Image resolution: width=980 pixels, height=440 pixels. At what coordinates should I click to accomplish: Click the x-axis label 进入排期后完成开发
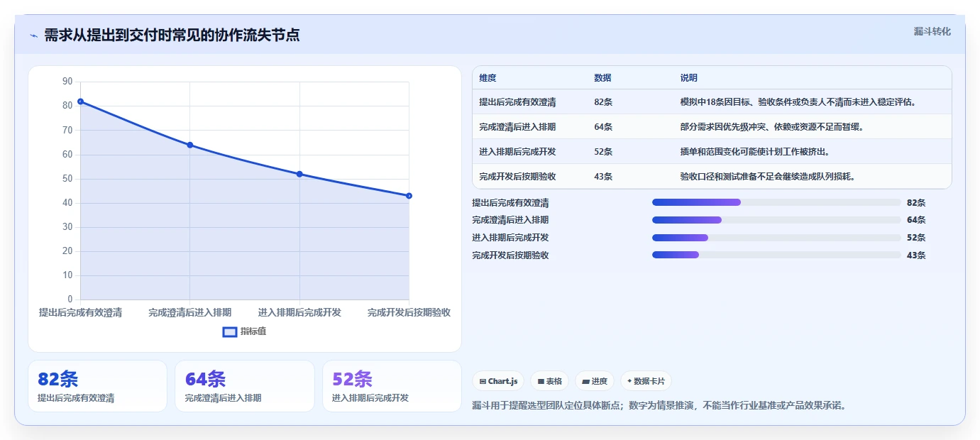299,312
